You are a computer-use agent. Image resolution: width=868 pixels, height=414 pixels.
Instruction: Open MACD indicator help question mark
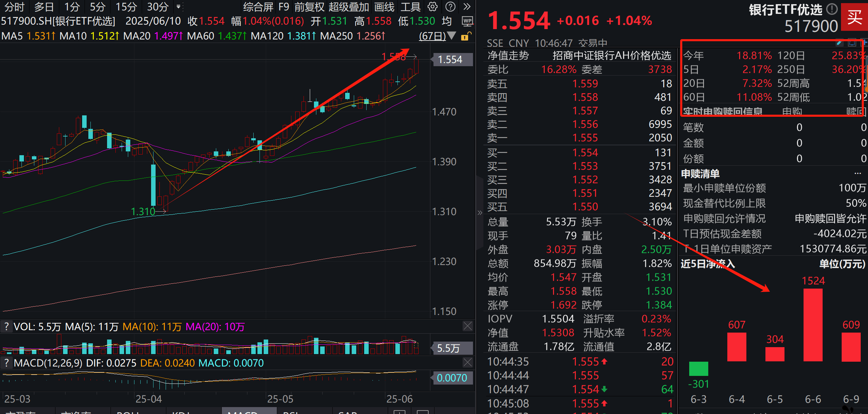[x=6, y=363]
